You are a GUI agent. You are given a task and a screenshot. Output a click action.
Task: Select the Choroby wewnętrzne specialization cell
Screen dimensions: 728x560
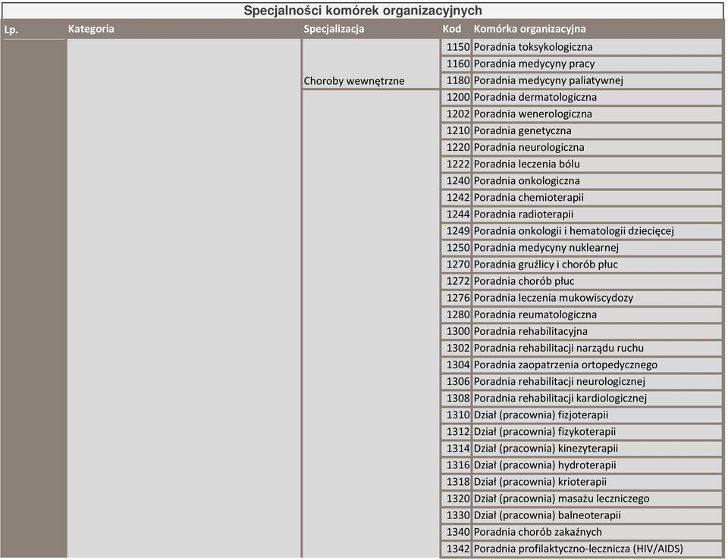point(371,64)
